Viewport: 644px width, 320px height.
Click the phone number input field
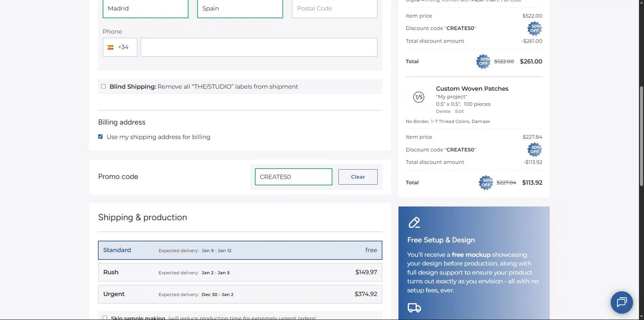tap(259, 47)
